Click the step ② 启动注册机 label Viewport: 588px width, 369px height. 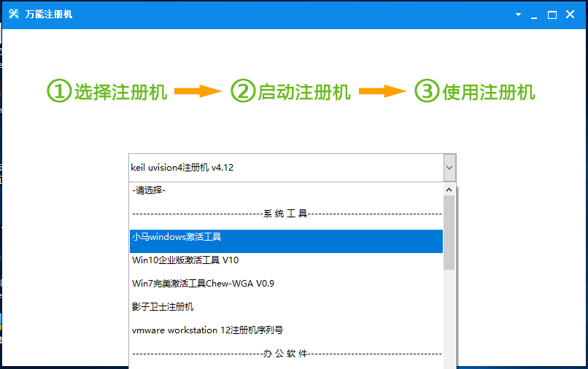[x=291, y=92]
